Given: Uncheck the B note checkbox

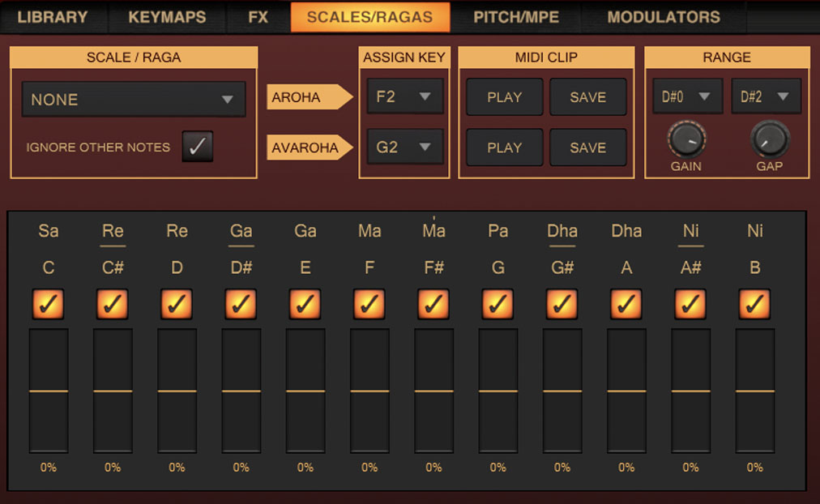Looking at the screenshot, I should (x=754, y=304).
